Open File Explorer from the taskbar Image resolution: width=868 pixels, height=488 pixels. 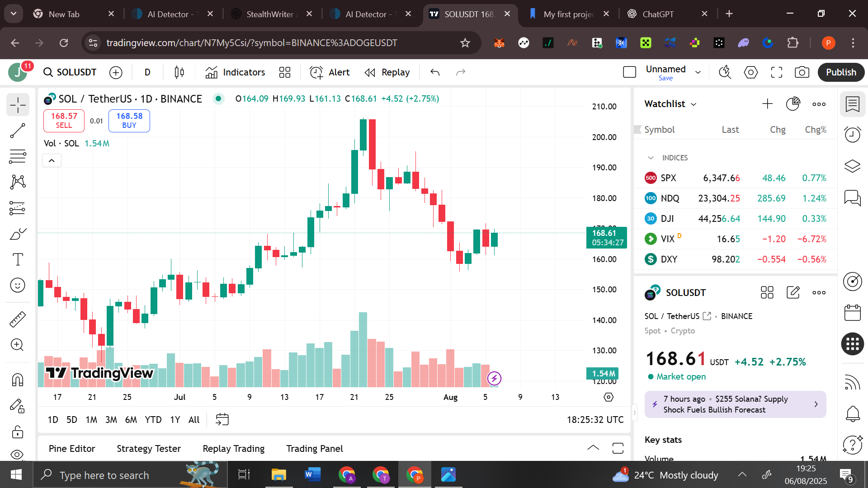[x=279, y=475]
